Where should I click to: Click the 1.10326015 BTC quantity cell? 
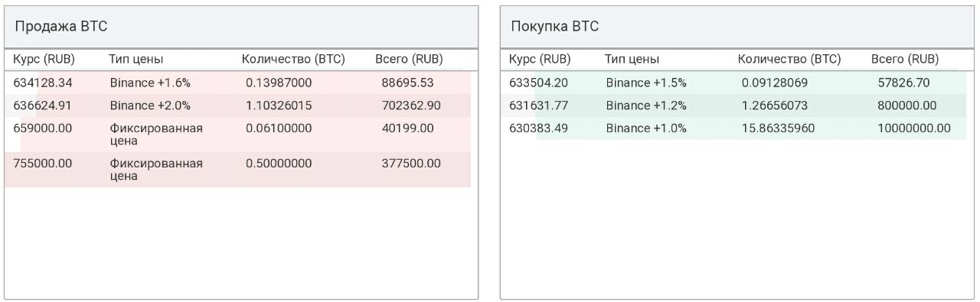(x=279, y=106)
